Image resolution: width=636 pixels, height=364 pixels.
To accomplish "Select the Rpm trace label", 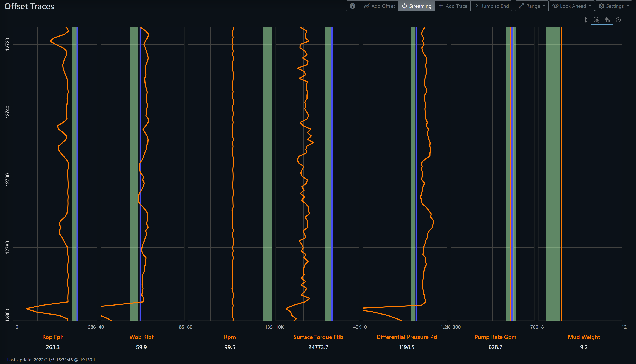I will pyautogui.click(x=230, y=337).
